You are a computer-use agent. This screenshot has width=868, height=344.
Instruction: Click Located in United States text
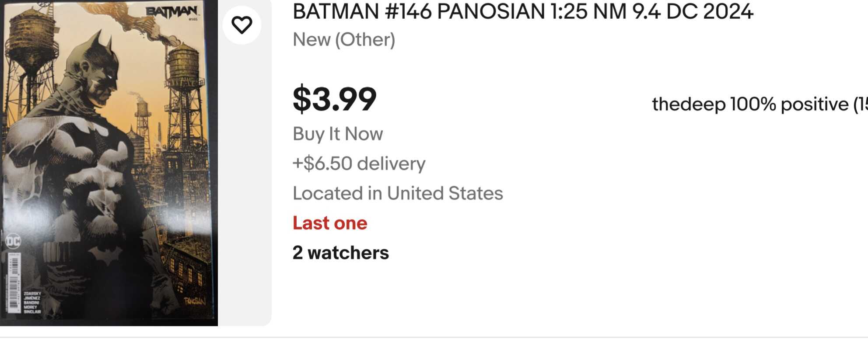tap(398, 193)
